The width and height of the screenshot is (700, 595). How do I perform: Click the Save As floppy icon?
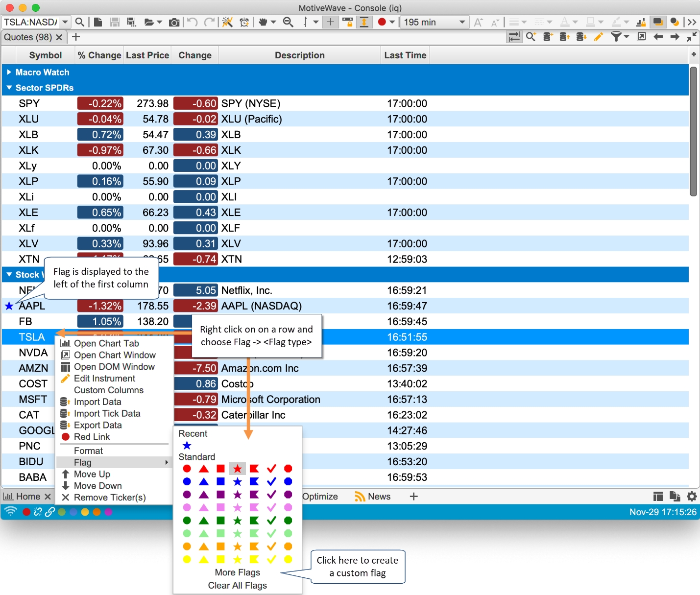coord(131,22)
